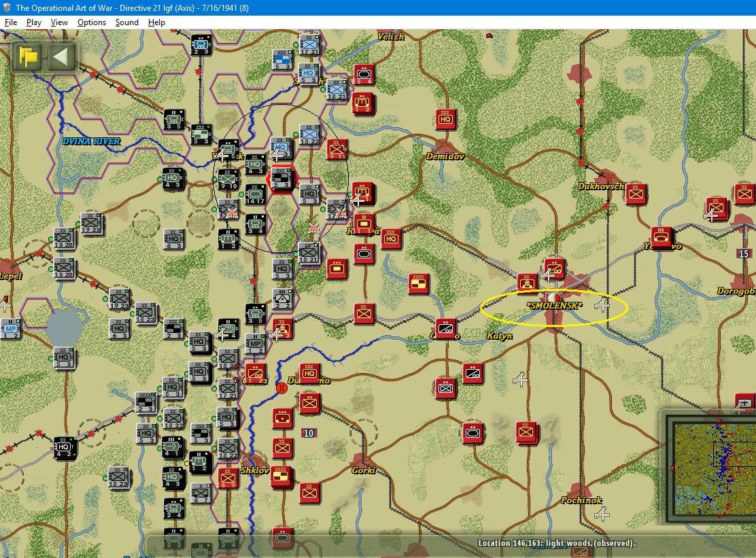
Task: Open the Options menu
Action: (92, 22)
